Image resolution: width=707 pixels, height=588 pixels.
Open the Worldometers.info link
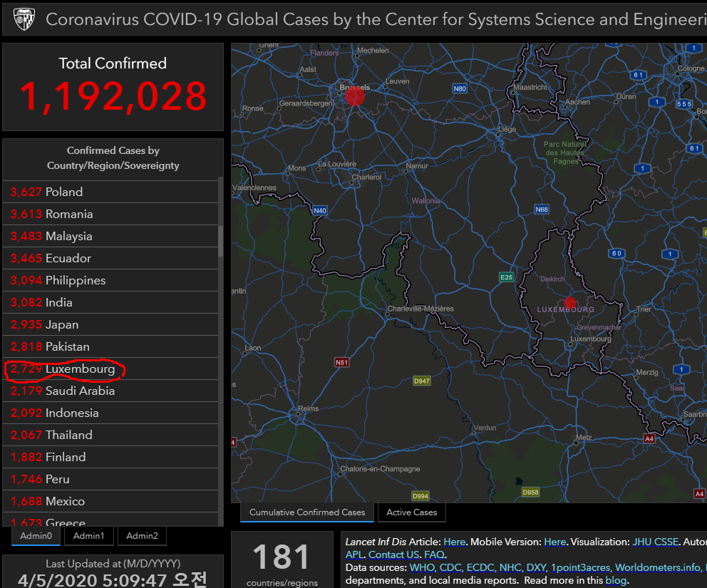pyautogui.click(x=658, y=567)
